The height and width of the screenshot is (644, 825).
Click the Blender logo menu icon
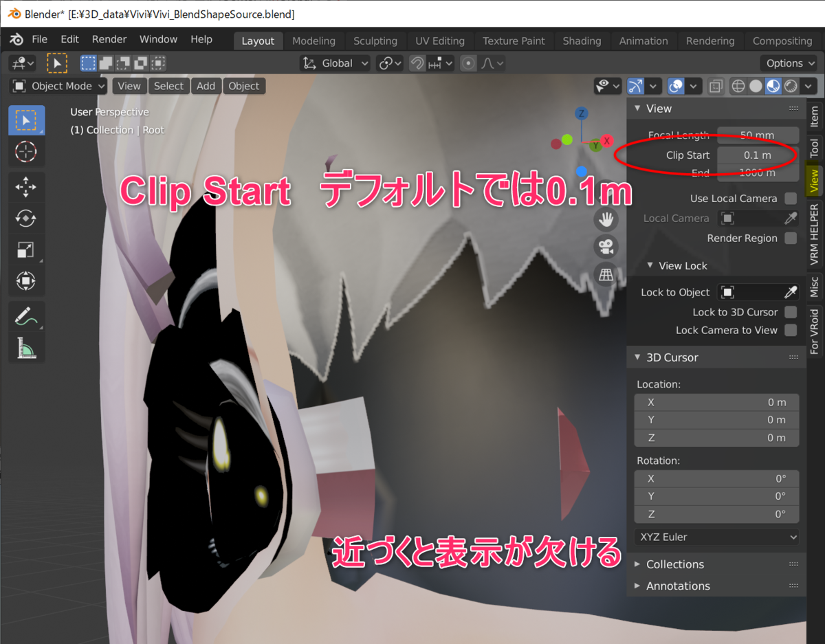coord(16,40)
